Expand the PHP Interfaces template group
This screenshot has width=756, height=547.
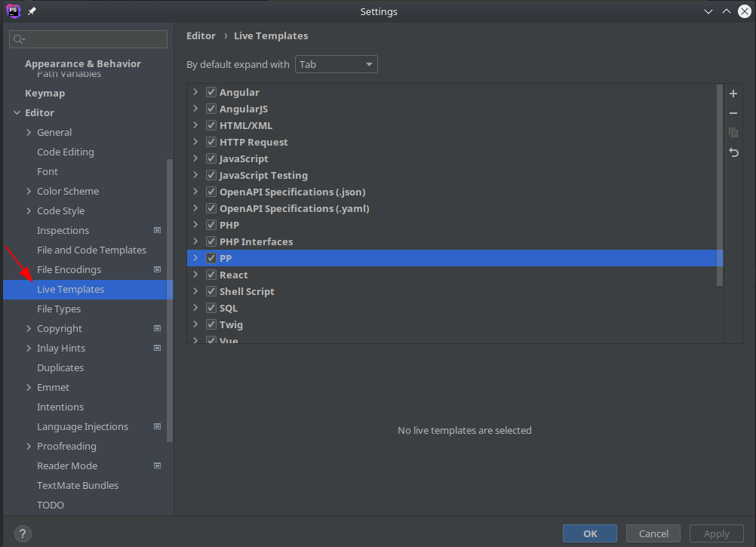pyautogui.click(x=195, y=241)
